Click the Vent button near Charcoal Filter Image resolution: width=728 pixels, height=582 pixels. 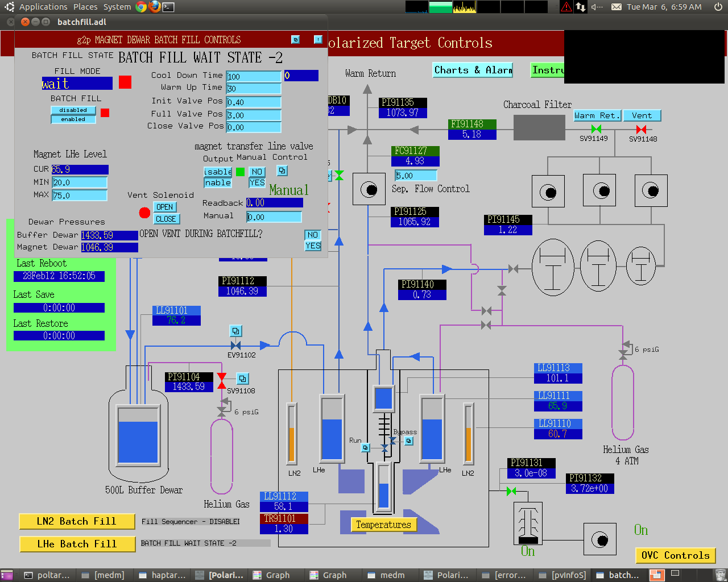(x=642, y=115)
